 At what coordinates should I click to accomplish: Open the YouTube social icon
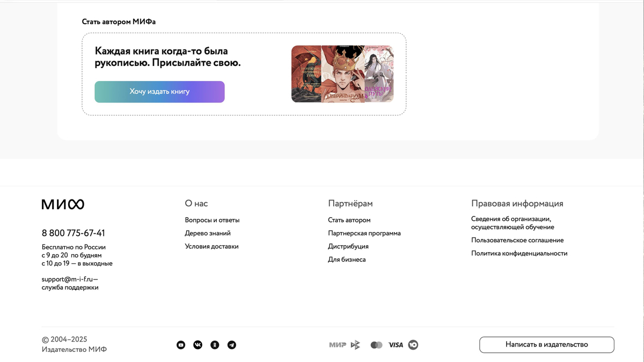coord(181,345)
